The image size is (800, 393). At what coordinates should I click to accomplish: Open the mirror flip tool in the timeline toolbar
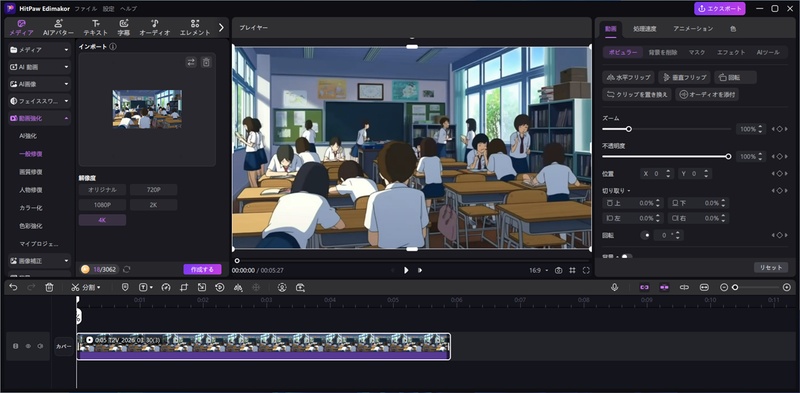coord(238,287)
